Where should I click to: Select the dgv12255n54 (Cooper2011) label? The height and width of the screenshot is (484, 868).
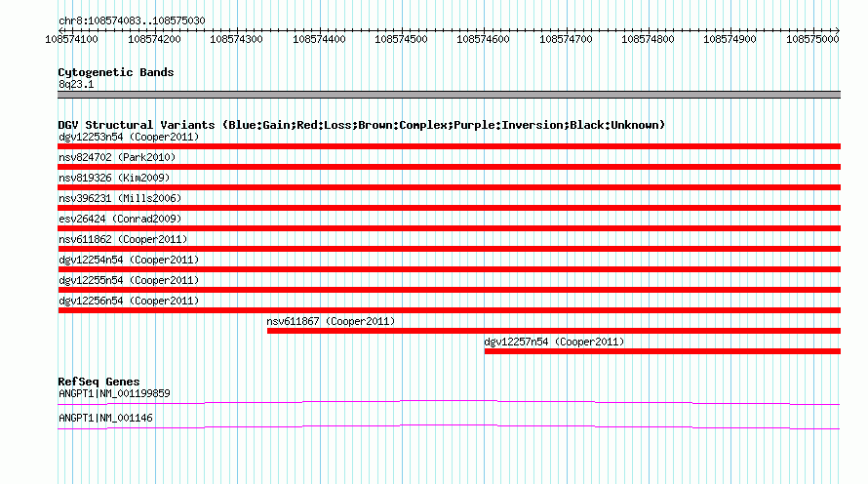click(129, 280)
